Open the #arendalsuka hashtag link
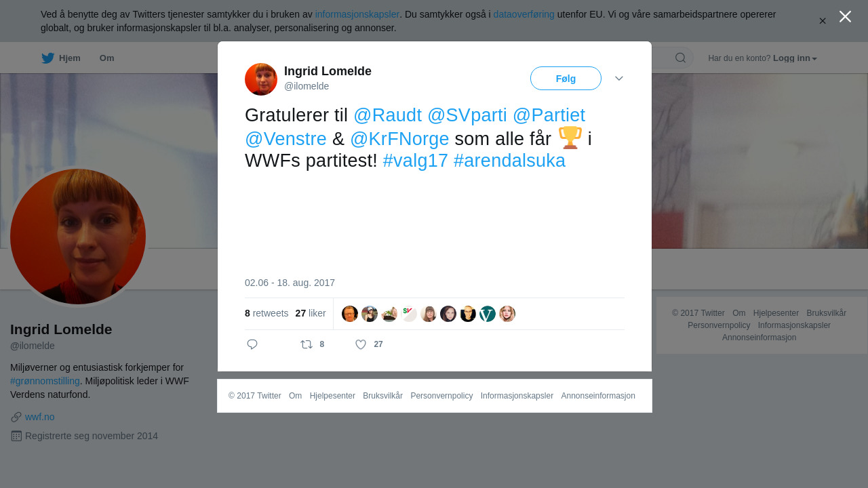This screenshot has width=868, height=488. click(x=509, y=161)
